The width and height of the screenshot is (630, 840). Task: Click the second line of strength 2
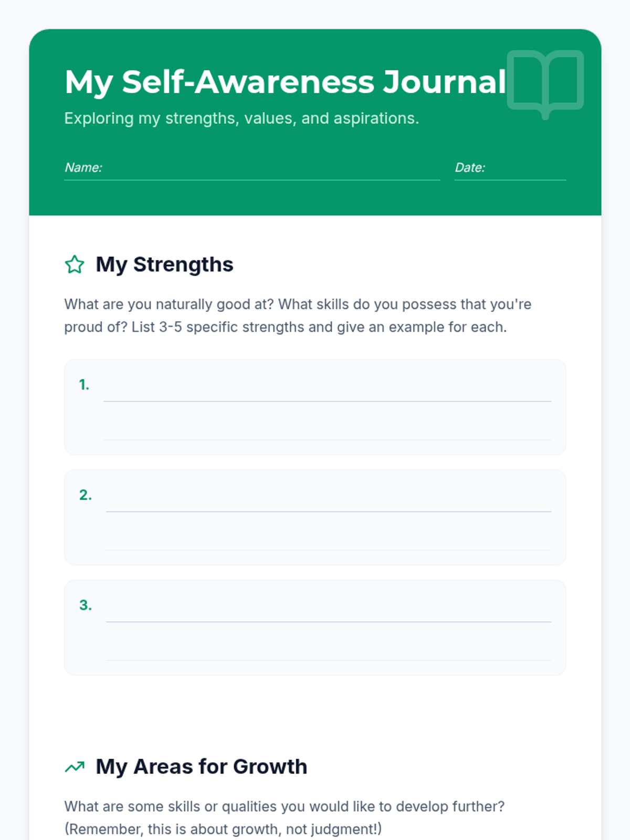tap(329, 537)
